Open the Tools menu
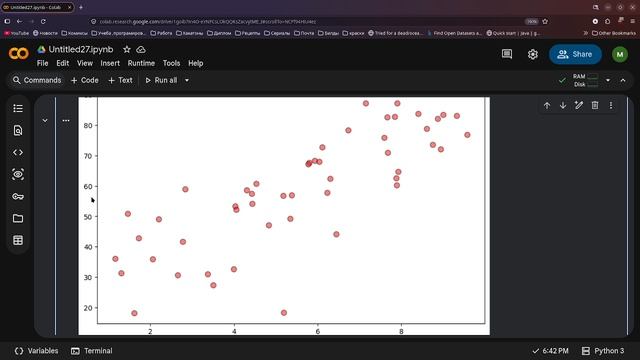 point(171,63)
